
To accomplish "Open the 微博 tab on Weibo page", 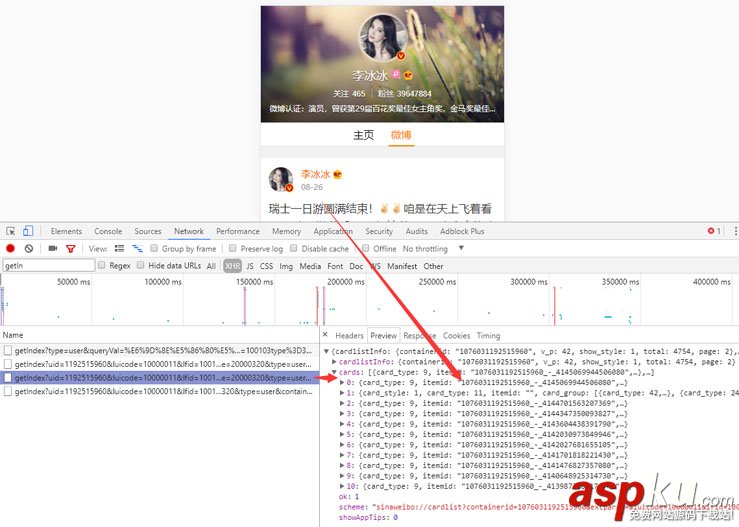I will (x=401, y=135).
